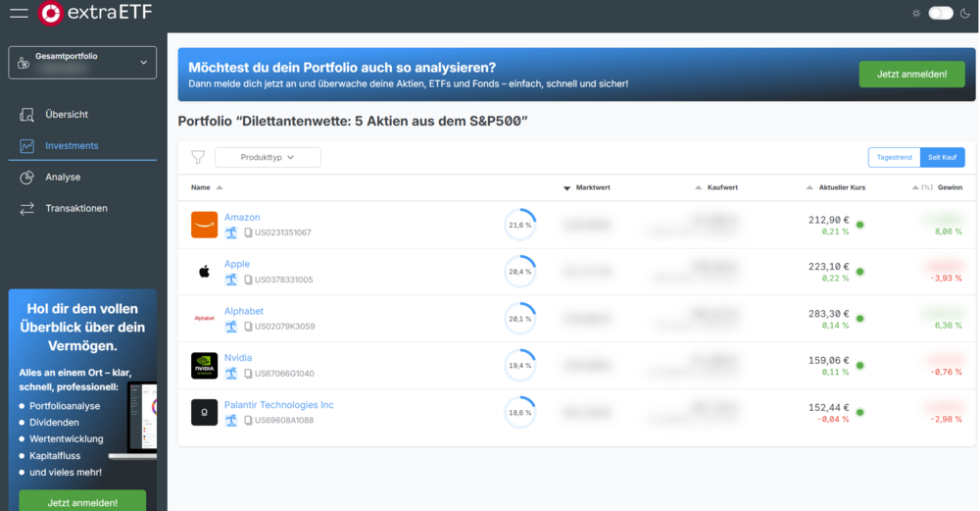Click the Amazon company logo
This screenshot has width=980, height=511.
[204, 225]
